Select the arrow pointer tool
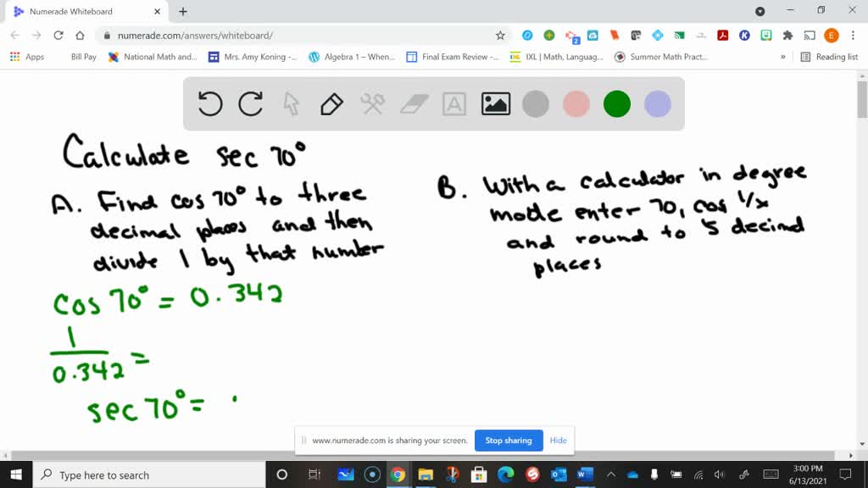868x488 pixels. (290, 103)
